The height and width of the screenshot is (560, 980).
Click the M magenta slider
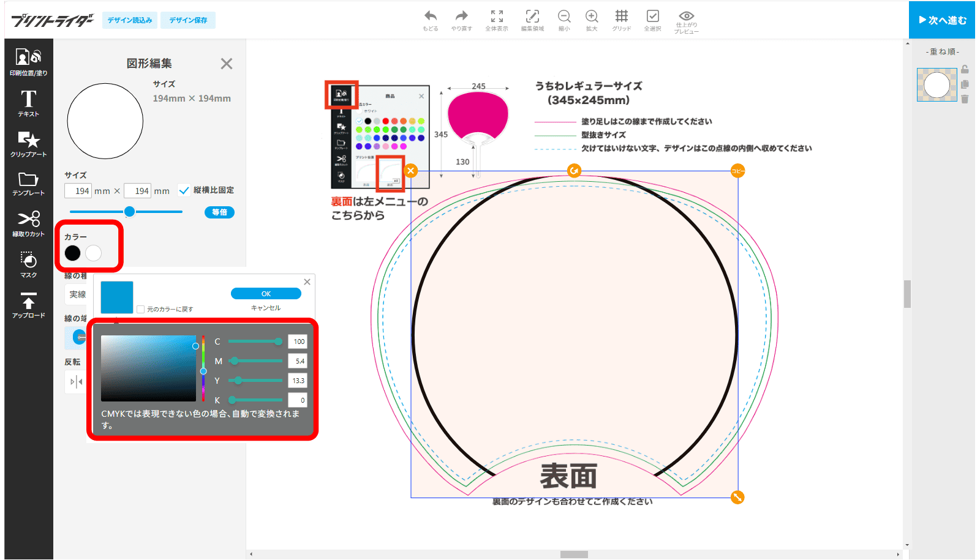pos(255,361)
